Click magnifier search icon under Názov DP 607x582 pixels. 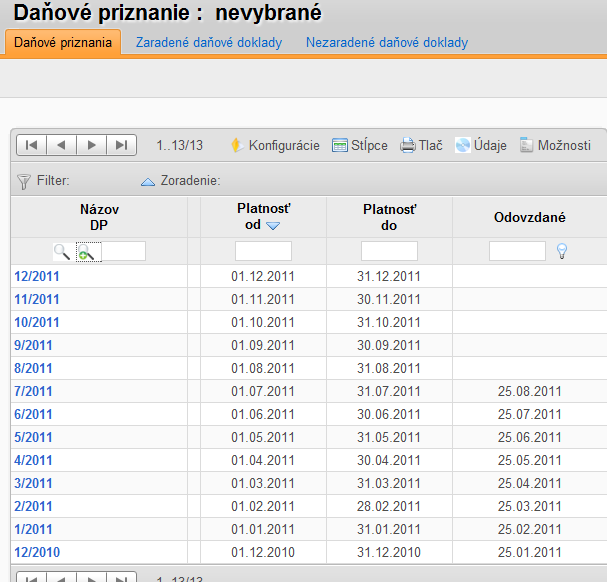pyautogui.click(x=62, y=252)
